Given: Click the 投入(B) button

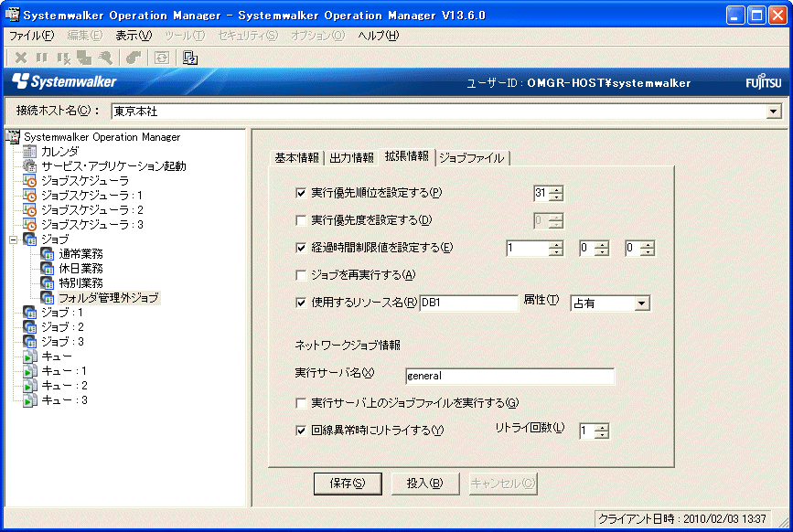Looking at the screenshot, I should 424,484.
